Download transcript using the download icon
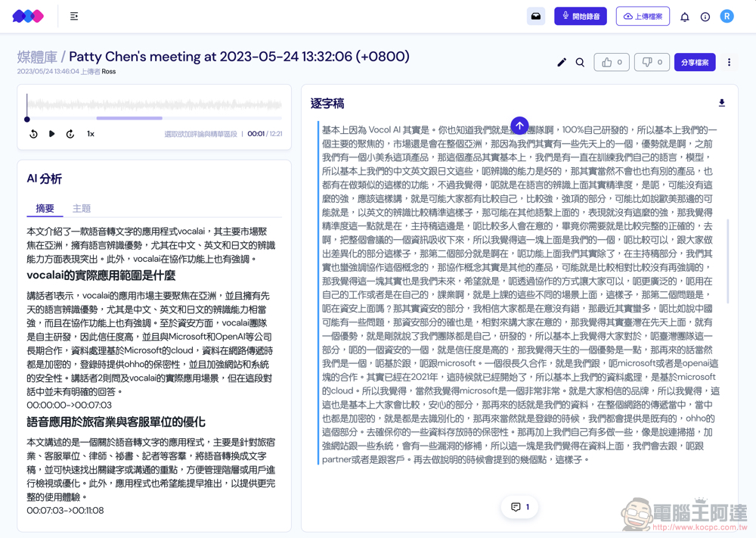The height and width of the screenshot is (538, 756). click(x=721, y=103)
